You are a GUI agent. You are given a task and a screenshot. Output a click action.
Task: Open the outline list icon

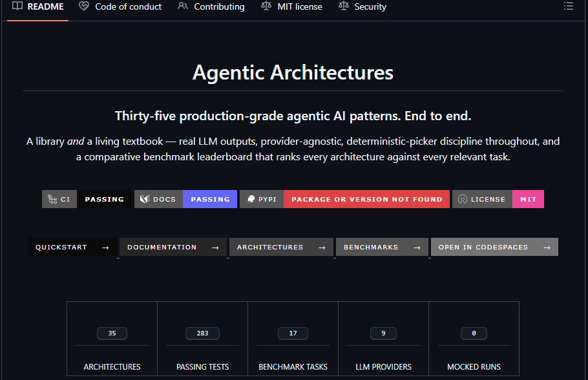[569, 6]
